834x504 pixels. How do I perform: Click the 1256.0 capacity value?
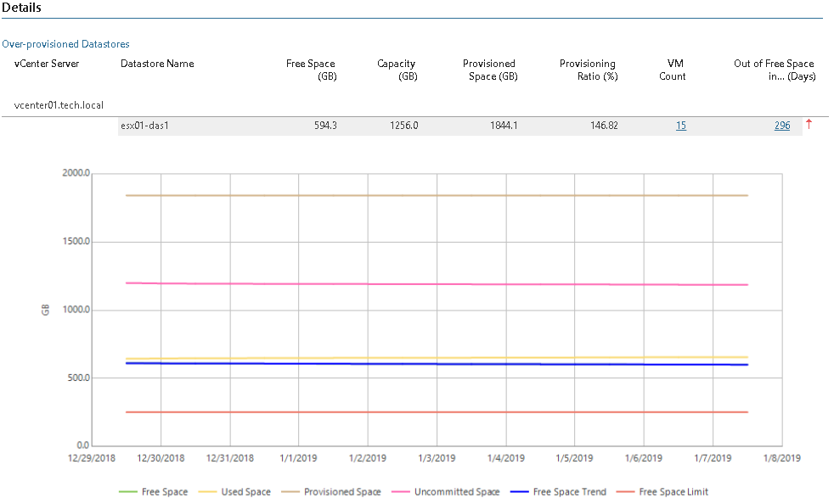(403, 126)
